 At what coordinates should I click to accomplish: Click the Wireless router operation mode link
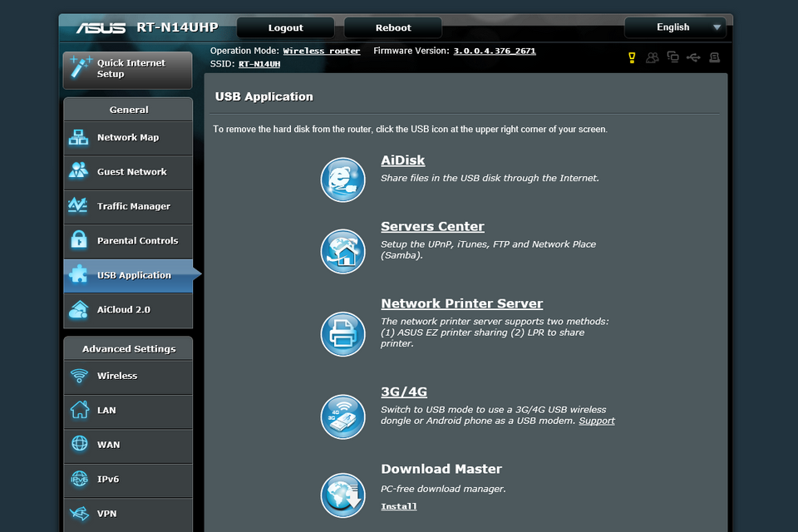[x=322, y=51]
